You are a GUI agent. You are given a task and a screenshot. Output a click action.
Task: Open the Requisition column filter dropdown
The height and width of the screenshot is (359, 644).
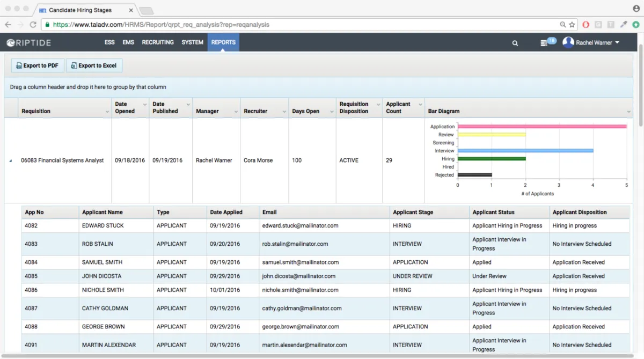(107, 112)
